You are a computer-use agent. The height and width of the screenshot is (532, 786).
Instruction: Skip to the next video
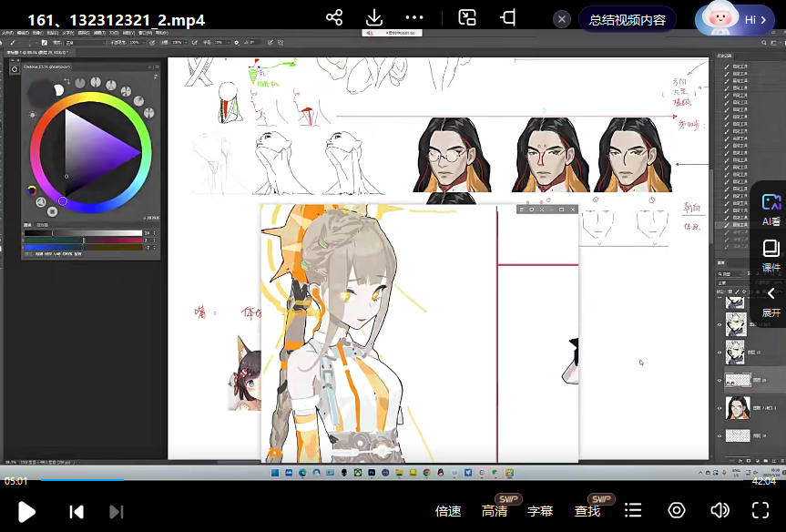[x=116, y=511]
